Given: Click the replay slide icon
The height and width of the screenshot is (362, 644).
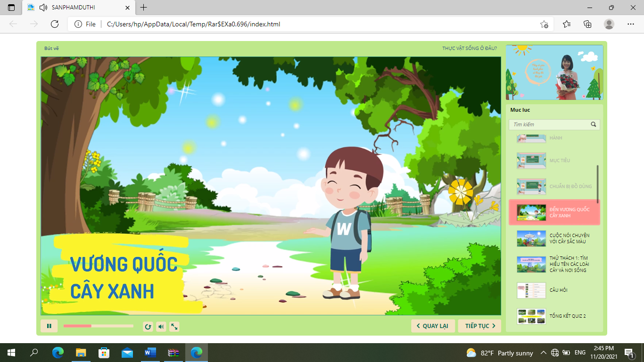Looking at the screenshot, I should [x=148, y=327].
